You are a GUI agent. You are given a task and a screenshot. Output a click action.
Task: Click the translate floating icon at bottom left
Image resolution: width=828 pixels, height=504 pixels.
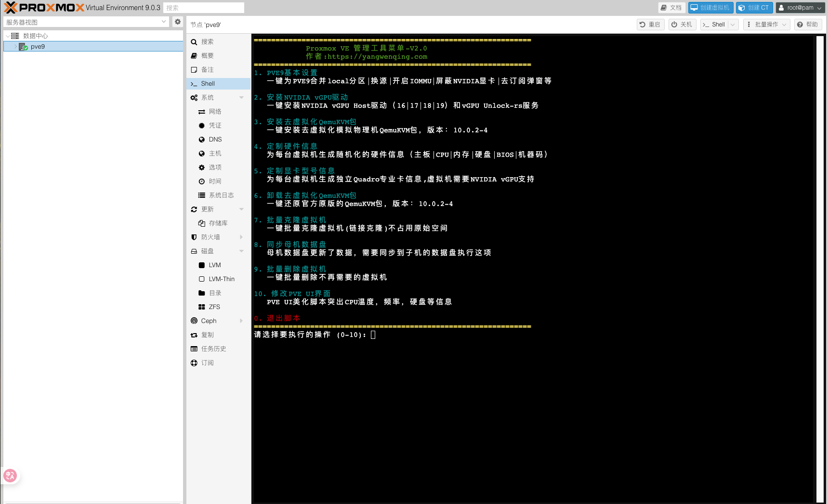click(x=10, y=476)
